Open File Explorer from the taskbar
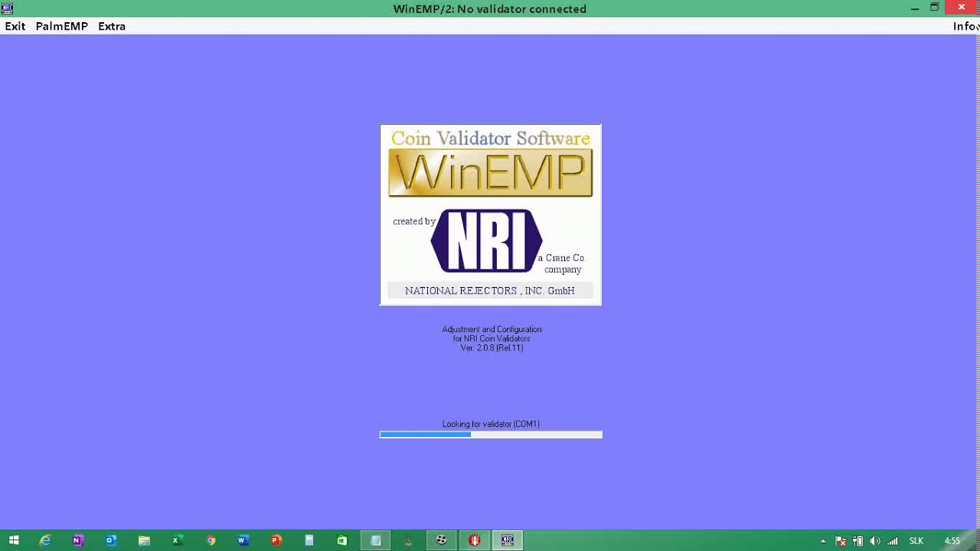 click(144, 540)
